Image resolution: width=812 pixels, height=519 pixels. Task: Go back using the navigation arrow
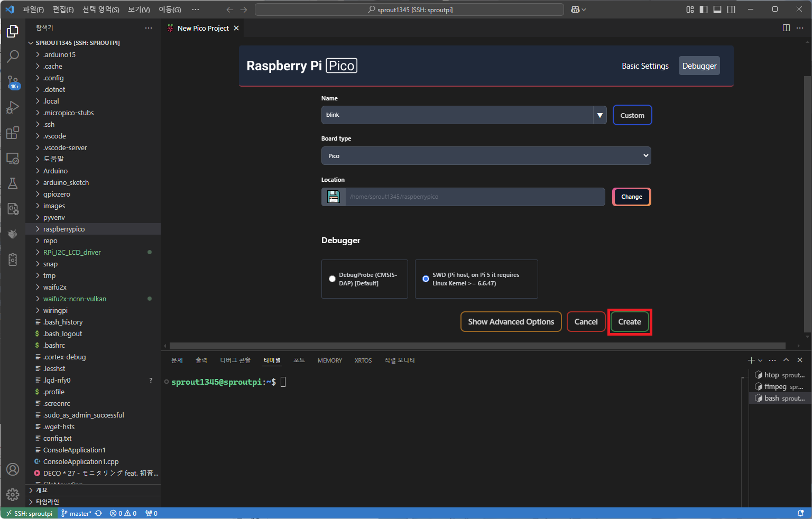[229, 10]
